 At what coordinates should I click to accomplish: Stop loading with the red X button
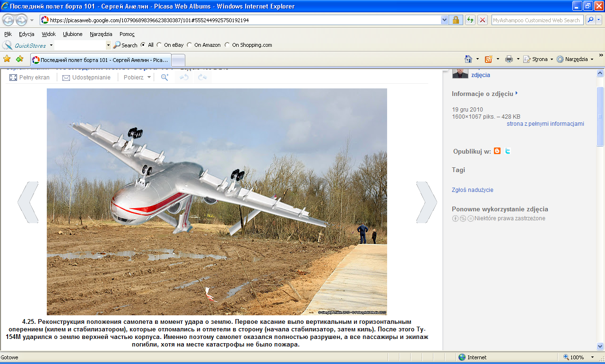(483, 20)
